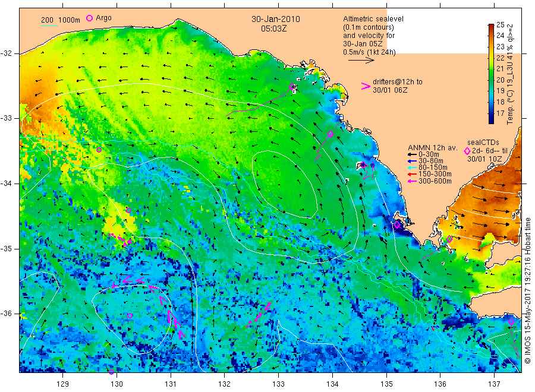Click seal CTD diamond near 34.6°S 135.2°E
Viewport: 535px width, 392px height.
(397, 225)
